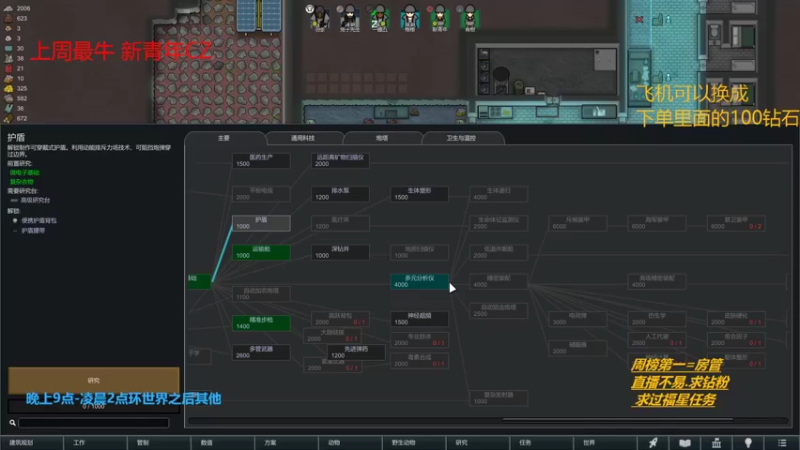The width and height of the screenshot is (800, 450).
Task: Open the 任务 bottom menu
Action: point(542,443)
